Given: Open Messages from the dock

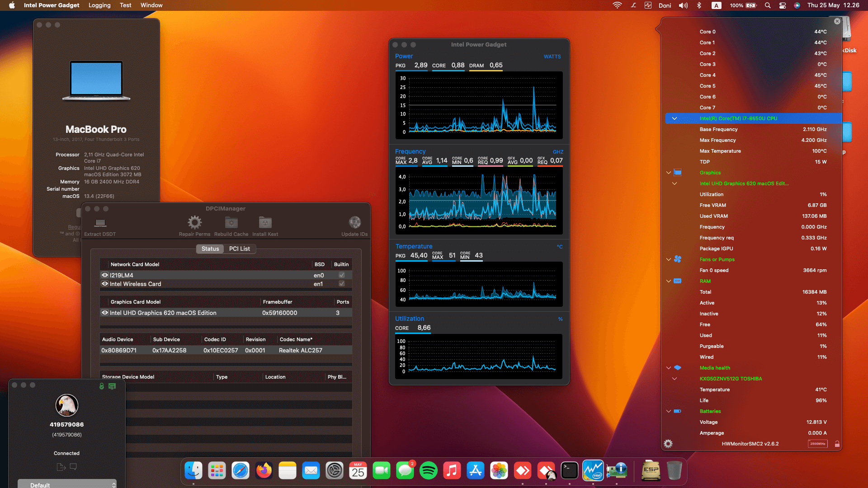Looking at the screenshot, I should (x=405, y=471).
